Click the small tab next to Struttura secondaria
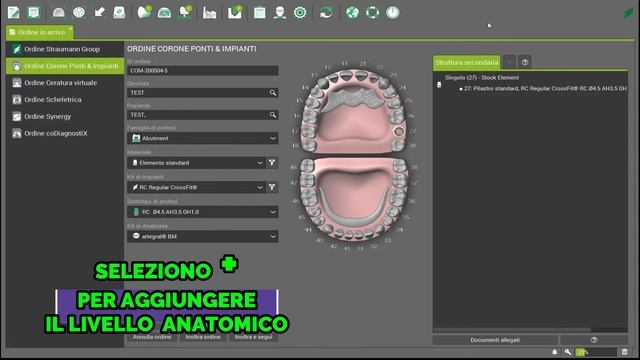The width and height of the screenshot is (640, 360). point(509,62)
